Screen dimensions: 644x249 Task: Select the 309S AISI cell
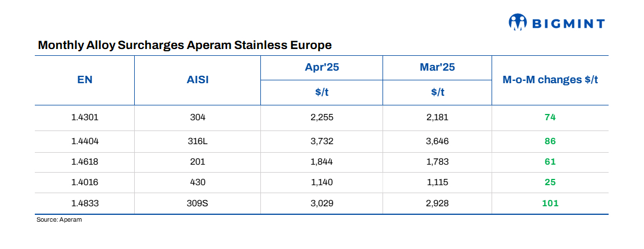pos(198,203)
